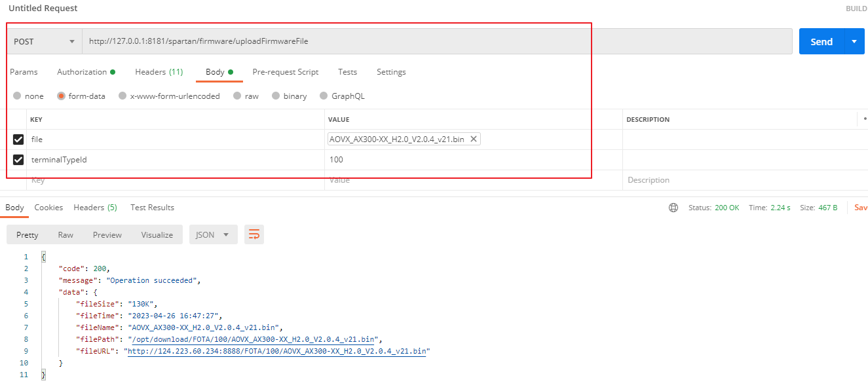
Task: Uncheck the file row checkbox
Action: coord(18,139)
